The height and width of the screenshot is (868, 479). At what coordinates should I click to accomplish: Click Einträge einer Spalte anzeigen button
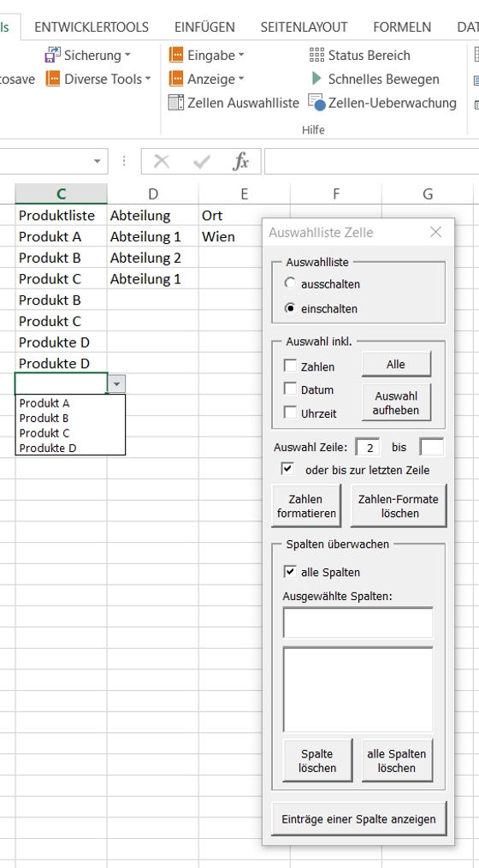359,818
